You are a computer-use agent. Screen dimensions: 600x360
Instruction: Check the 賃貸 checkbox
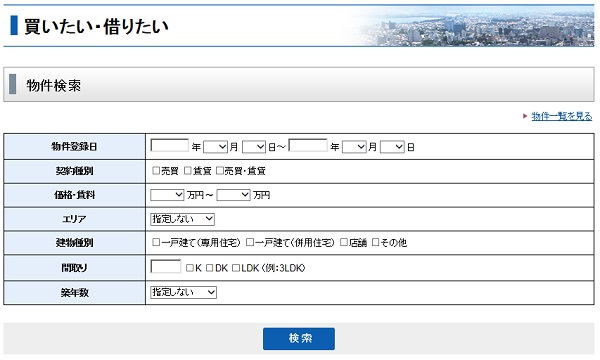(x=188, y=171)
